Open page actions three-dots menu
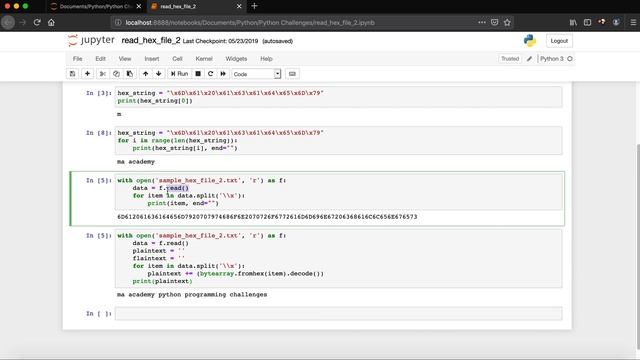The height and width of the screenshot is (360, 640). tap(482, 22)
